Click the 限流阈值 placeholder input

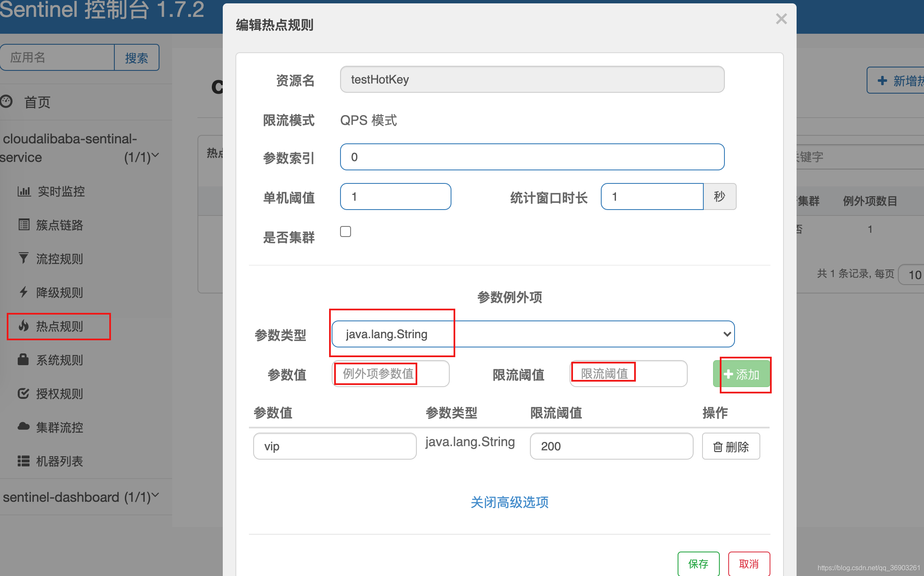point(629,374)
